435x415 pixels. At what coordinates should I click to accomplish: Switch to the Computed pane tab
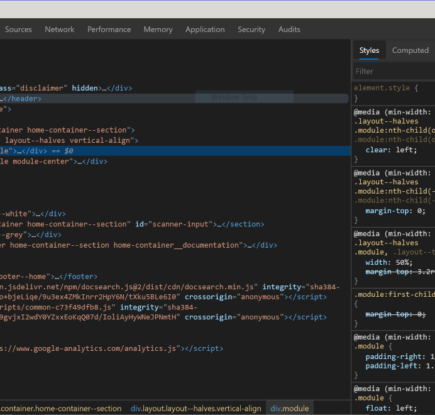pos(410,50)
